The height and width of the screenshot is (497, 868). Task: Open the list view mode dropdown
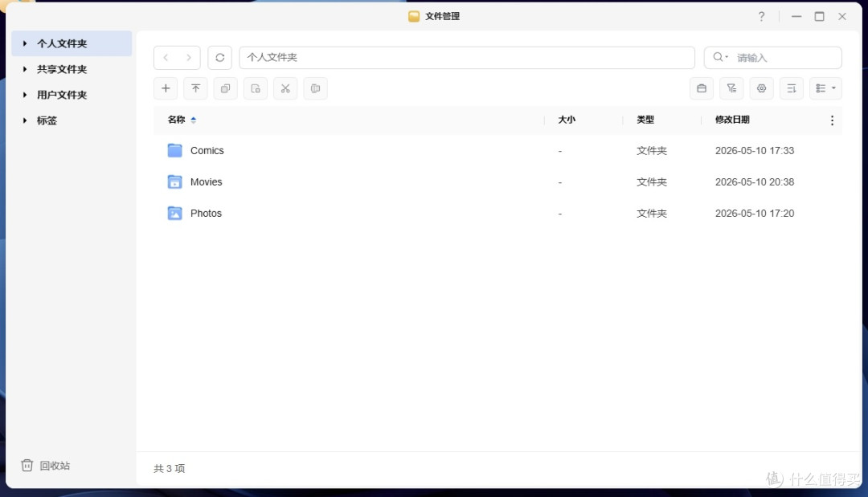tap(825, 88)
